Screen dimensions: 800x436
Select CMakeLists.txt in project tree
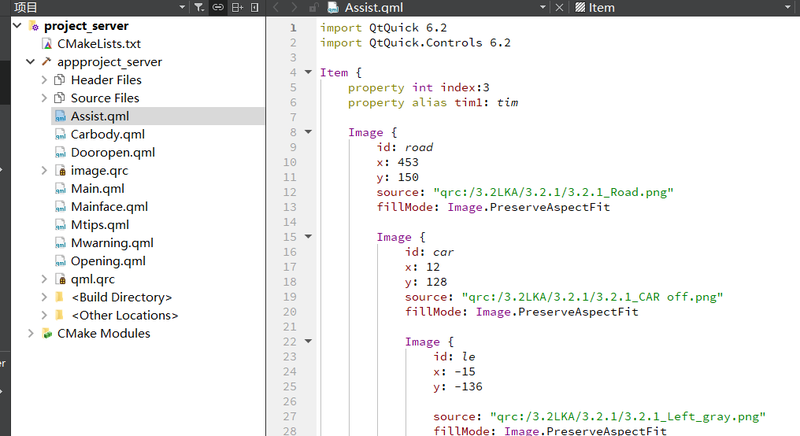click(x=98, y=44)
